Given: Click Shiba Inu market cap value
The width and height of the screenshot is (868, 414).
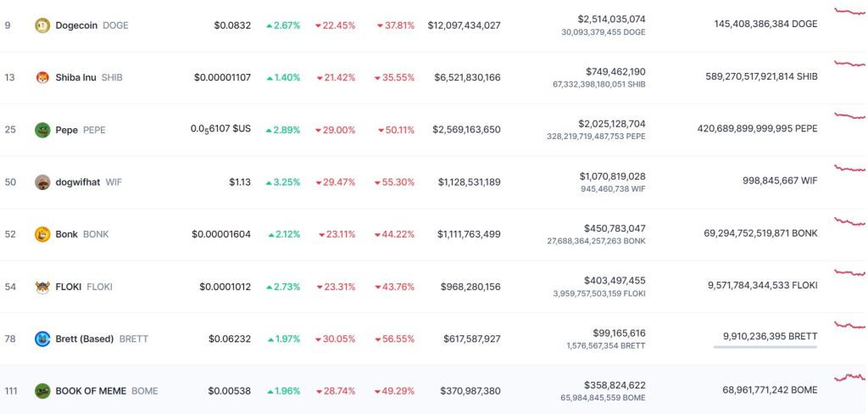Looking at the screenshot, I should tap(467, 77).
